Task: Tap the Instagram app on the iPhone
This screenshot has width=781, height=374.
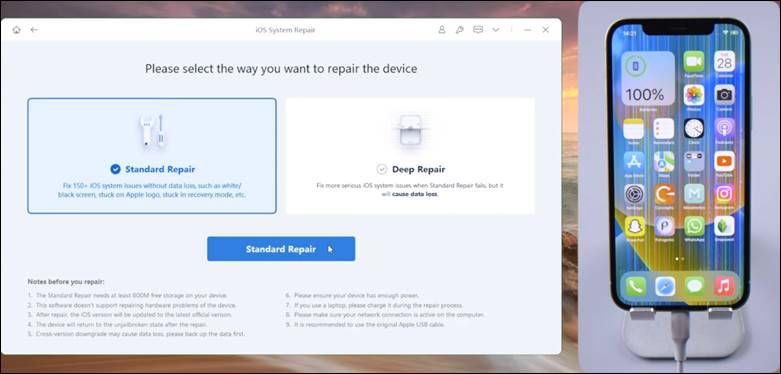Action: (724, 194)
